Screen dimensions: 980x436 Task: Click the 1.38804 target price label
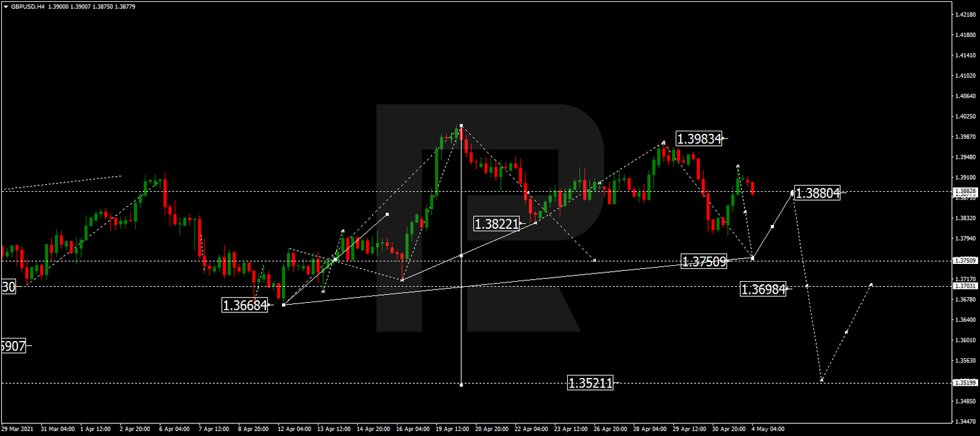pos(818,193)
